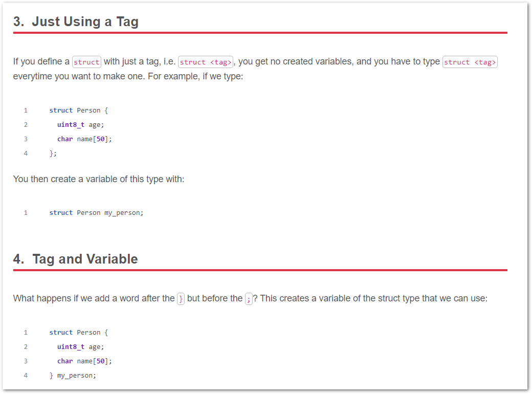The height and width of the screenshot is (394, 532).
Task: Click line number 1 beside "struct Person my_person;"
Action: click(26, 213)
